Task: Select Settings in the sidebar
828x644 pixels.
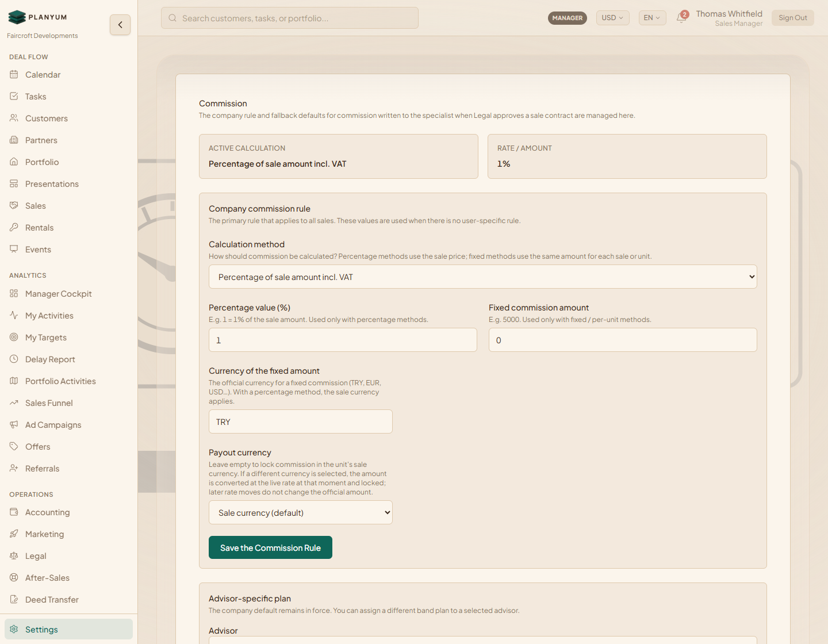Action: tap(68, 629)
